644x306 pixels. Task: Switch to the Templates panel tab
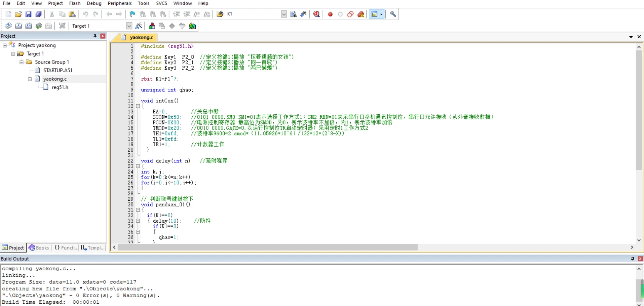[x=93, y=248]
